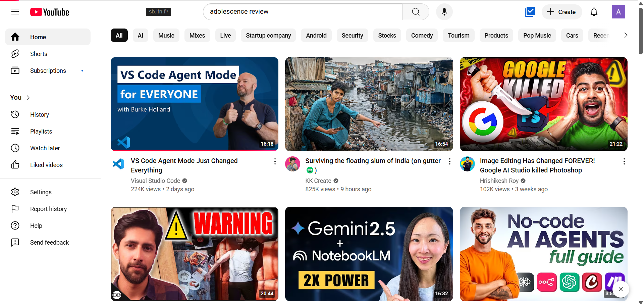
Task: Select the Security filter chip
Action: 353,35
